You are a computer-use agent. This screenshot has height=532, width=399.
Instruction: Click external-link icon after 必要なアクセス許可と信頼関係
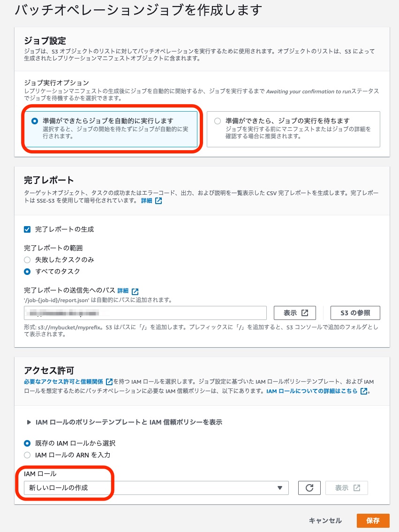point(109,382)
